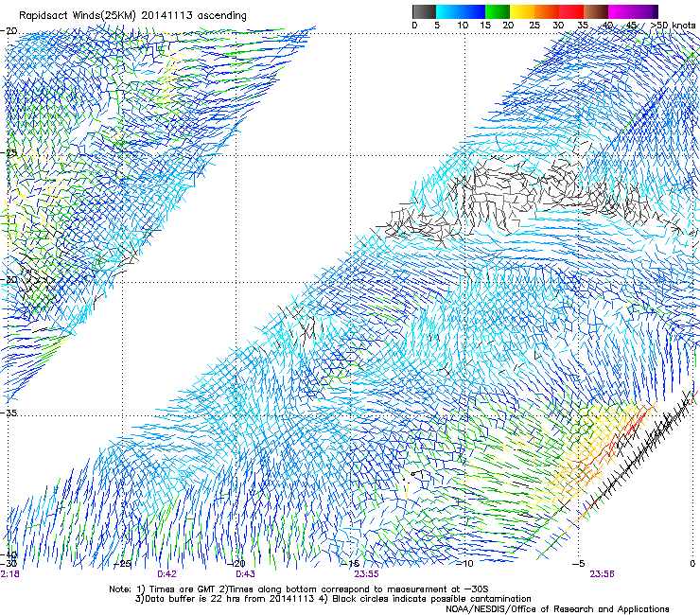Click the gray 0-5 knots legend swatch
Viewport: 700px width, 615px height.
[424, 11]
